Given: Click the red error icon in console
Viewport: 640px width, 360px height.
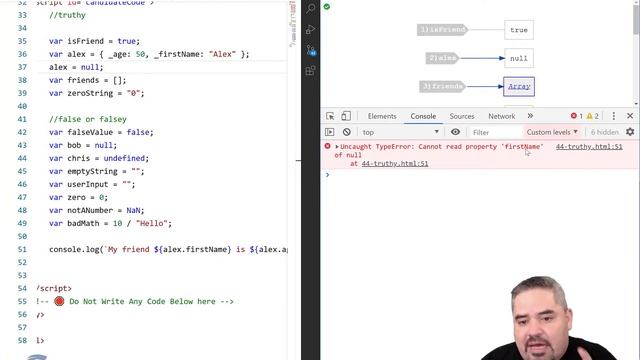Looking at the screenshot, I should 327,146.
